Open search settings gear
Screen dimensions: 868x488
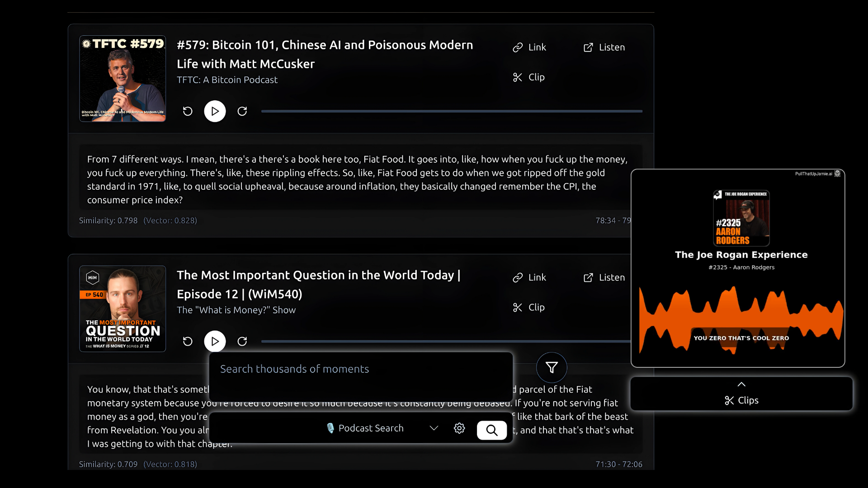click(459, 428)
